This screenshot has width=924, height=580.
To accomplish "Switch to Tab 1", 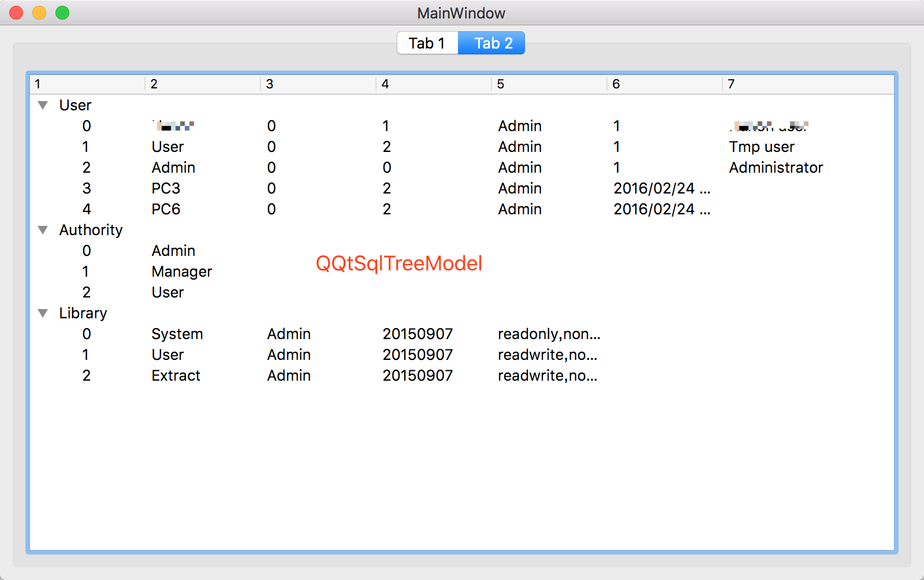I will tap(427, 43).
